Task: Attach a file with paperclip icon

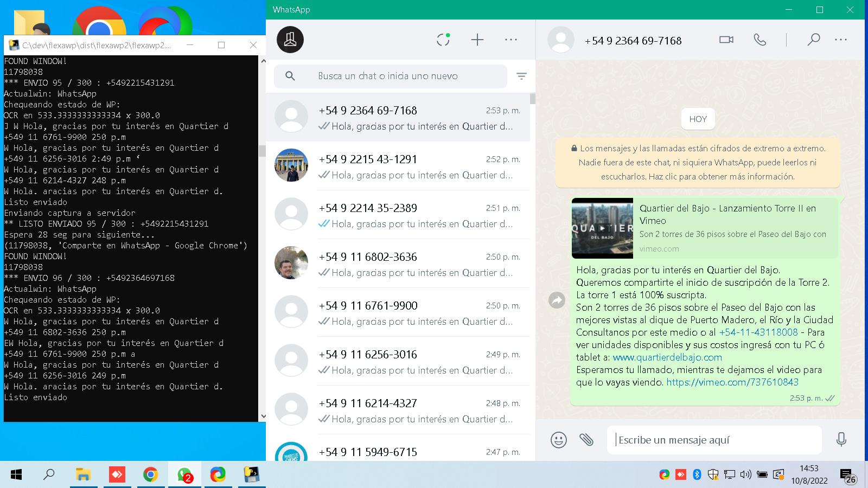Action: coord(586,439)
